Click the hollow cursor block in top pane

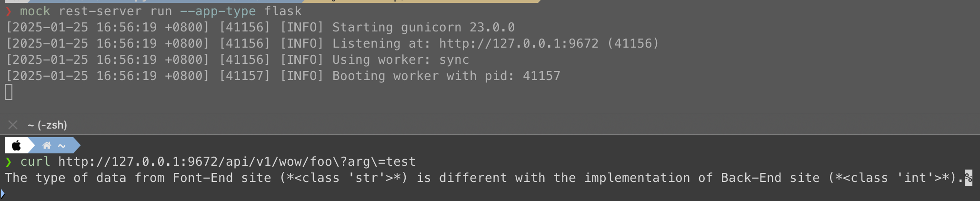(9, 92)
